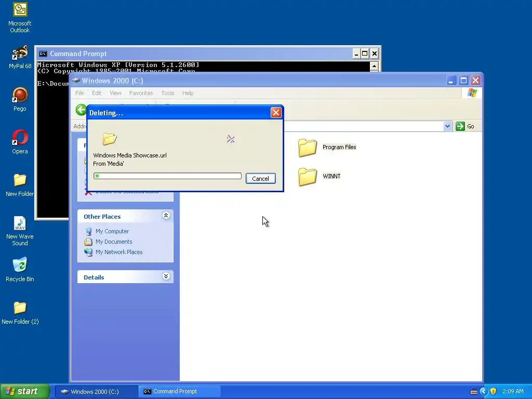Click Details header text
Image resolution: width=532 pixels, height=399 pixels.
tap(94, 277)
